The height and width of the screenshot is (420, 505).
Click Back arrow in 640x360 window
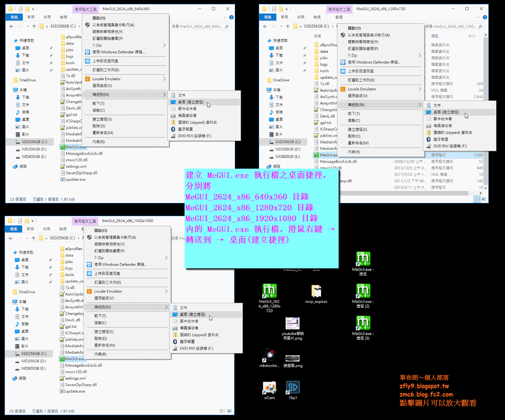pos(11,27)
